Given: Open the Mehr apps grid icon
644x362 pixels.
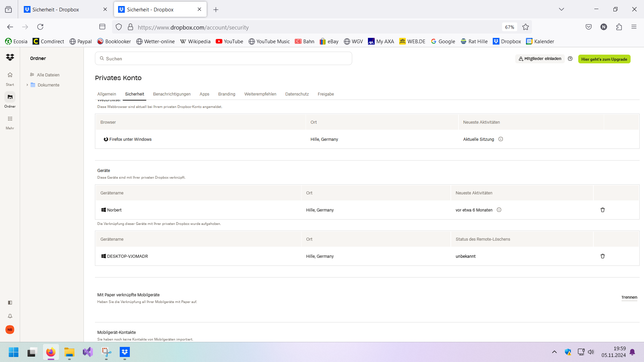Looking at the screenshot, I should [10, 119].
